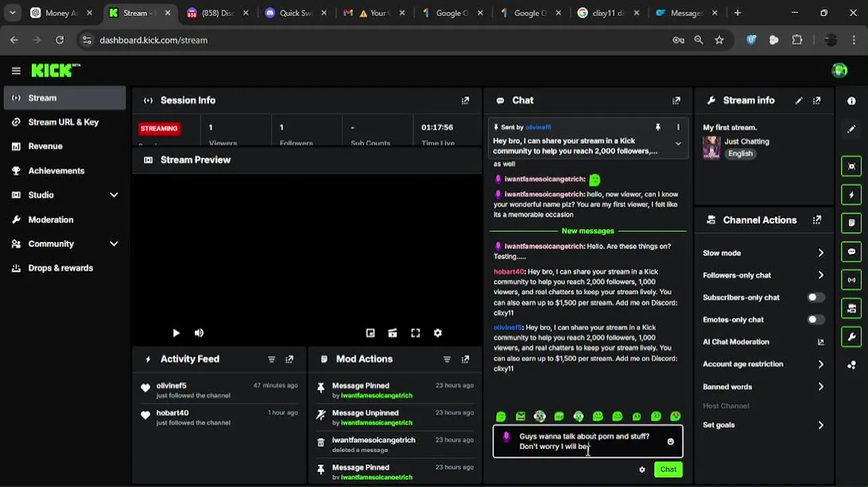
Task: Click the stream category thumbnail image
Action: (711, 147)
